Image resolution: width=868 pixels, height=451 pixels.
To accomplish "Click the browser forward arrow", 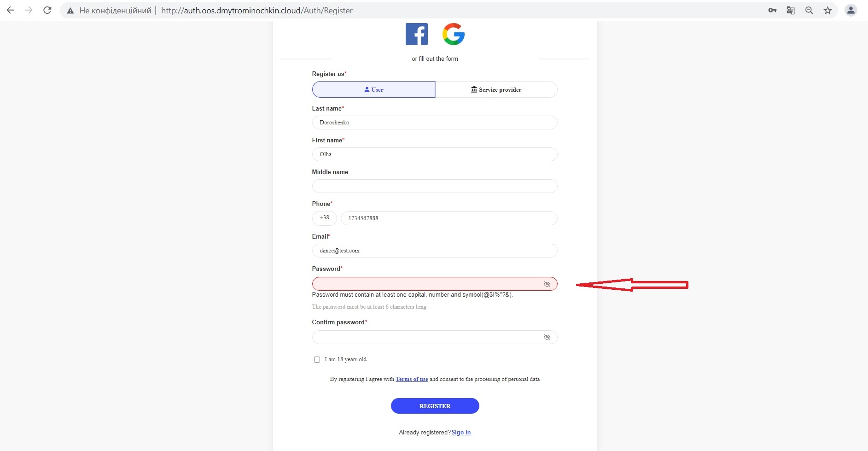I will [x=29, y=10].
